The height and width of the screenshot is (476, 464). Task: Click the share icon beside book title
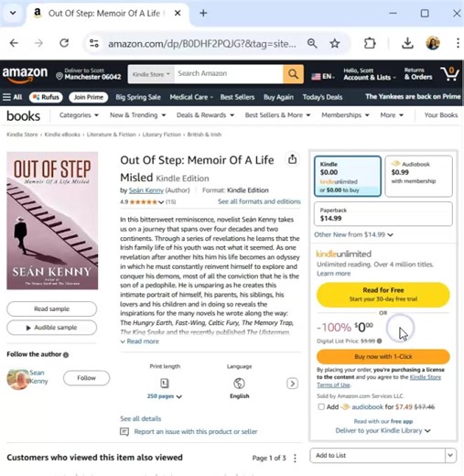coord(292,159)
